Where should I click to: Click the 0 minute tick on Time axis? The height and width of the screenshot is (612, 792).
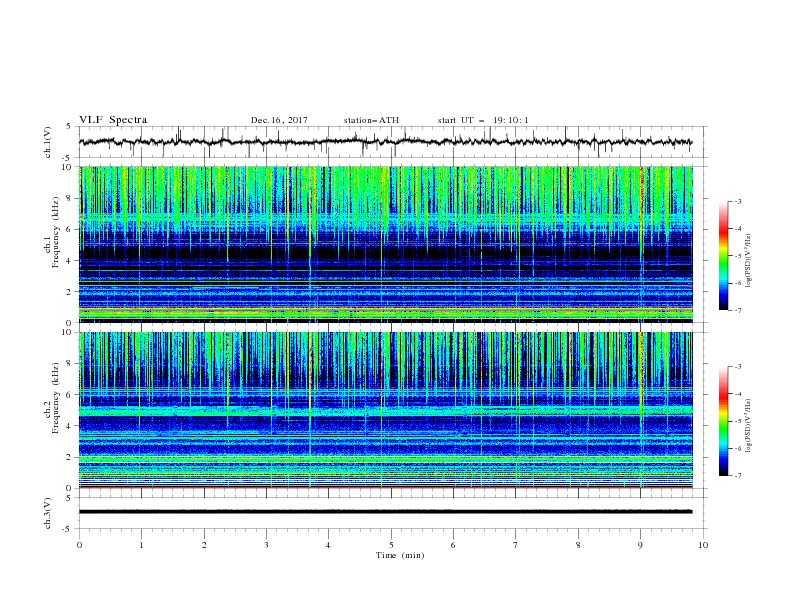point(79,545)
